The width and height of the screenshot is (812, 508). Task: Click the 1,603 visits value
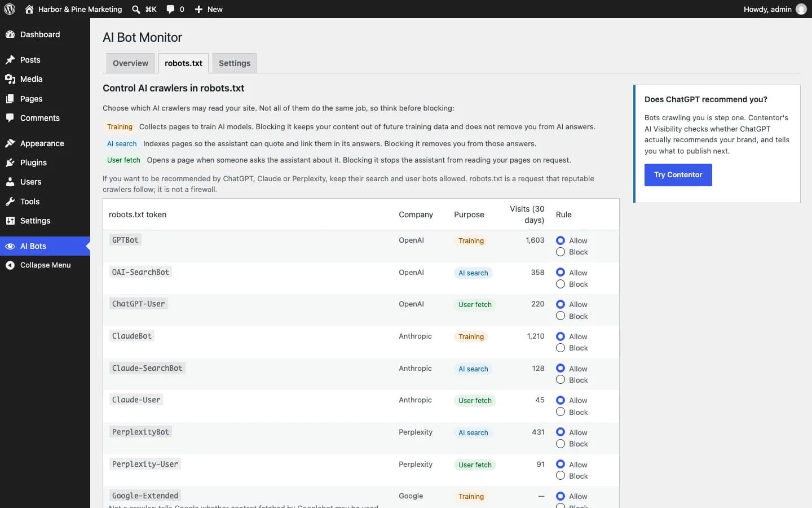tap(535, 240)
